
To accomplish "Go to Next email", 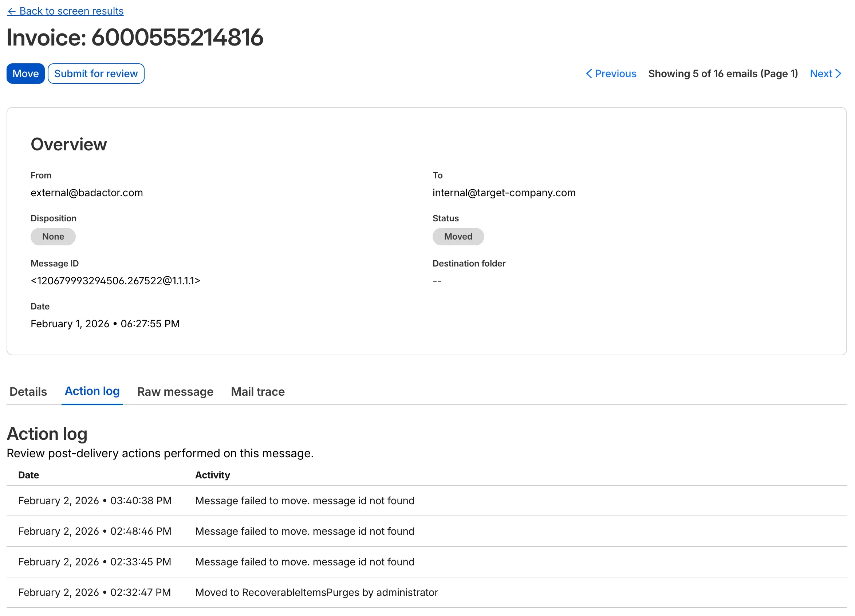I will point(821,74).
